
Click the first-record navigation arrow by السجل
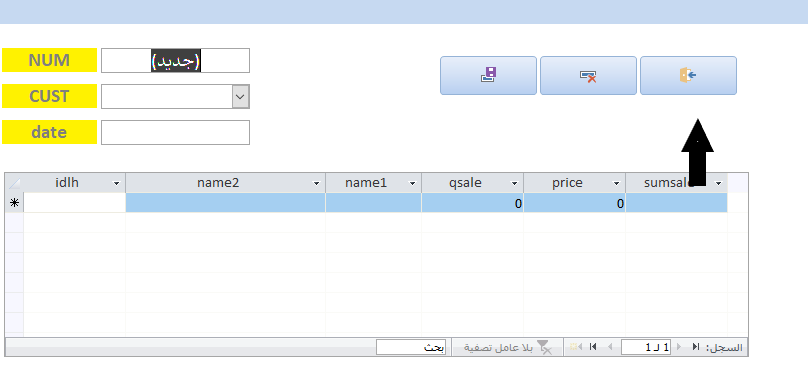click(696, 347)
